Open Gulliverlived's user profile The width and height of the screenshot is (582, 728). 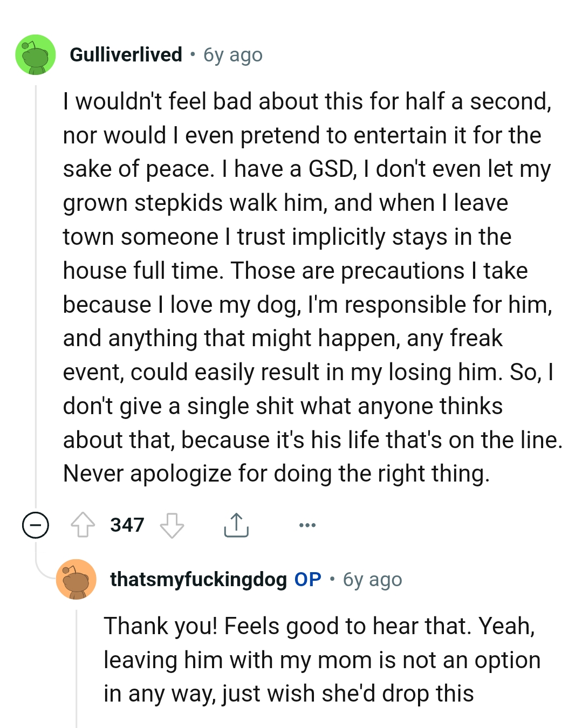pos(126,54)
